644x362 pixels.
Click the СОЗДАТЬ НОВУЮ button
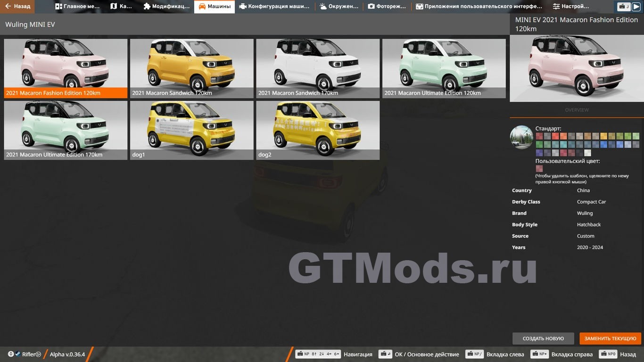tap(543, 338)
